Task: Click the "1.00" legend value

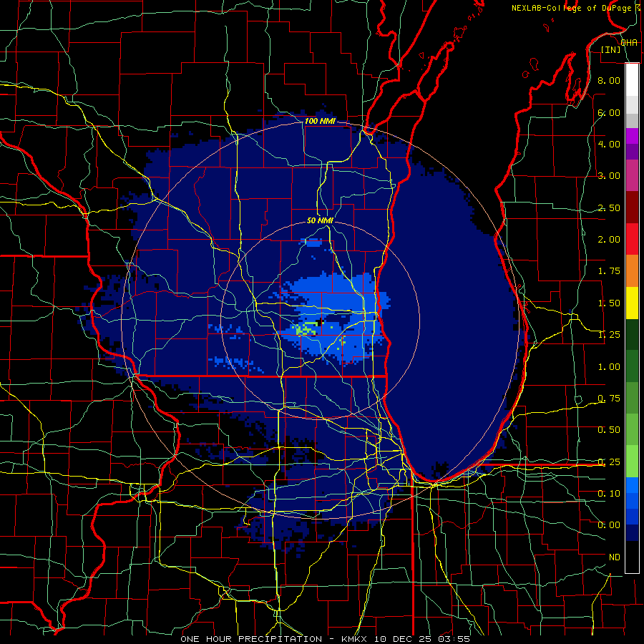Action: [608, 367]
